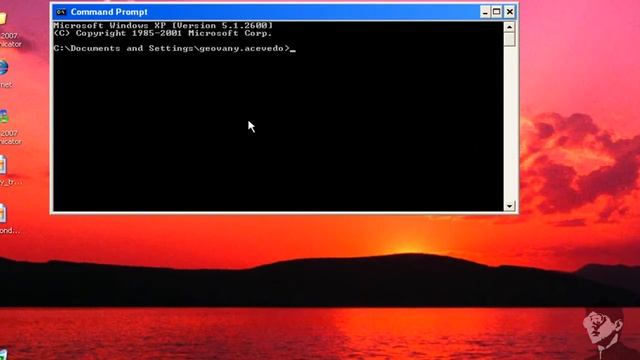Select the desktop document icon labeled "y_br..."
The height and width of the screenshot is (360, 640).
pyautogui.click(x=2, y=164)
